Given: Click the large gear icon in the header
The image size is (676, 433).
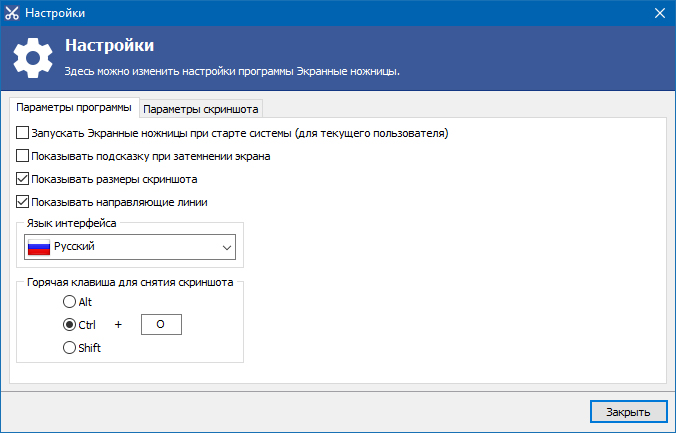Looking at the screenshot, I should pyautogui.click(x=33, y=59).
